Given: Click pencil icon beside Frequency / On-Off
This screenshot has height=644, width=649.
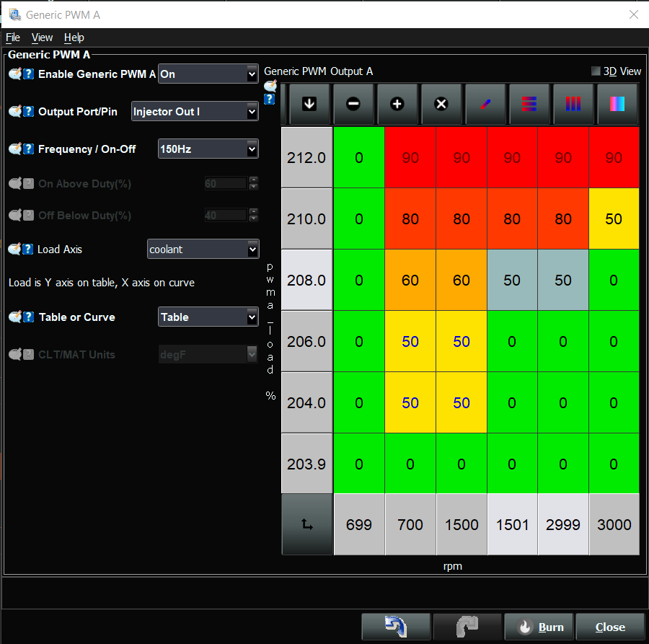Looking at the screenshot, I should [15, 149].
